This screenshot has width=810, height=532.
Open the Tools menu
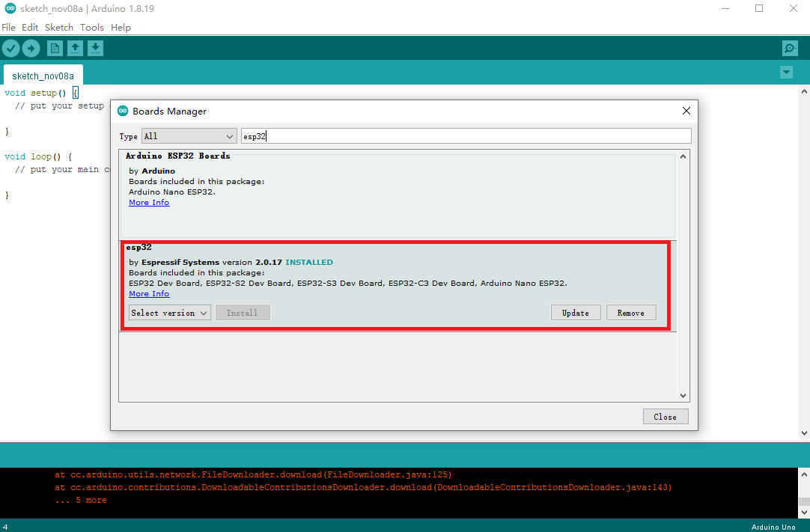click(x=92, y=28)
